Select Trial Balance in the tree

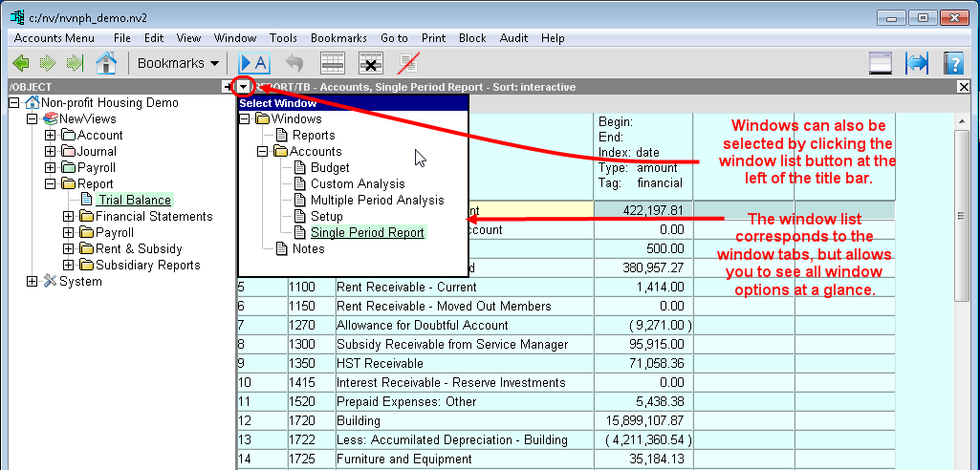pos(134,201)
